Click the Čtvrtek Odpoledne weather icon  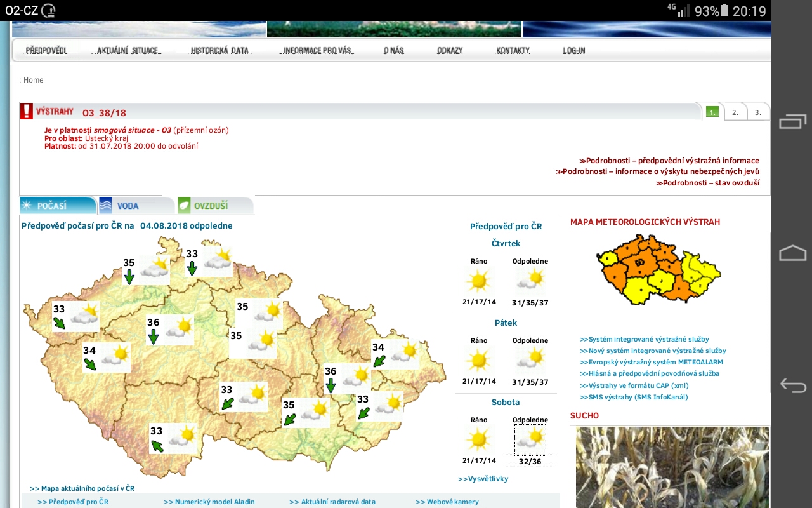(x=530, y=280)
